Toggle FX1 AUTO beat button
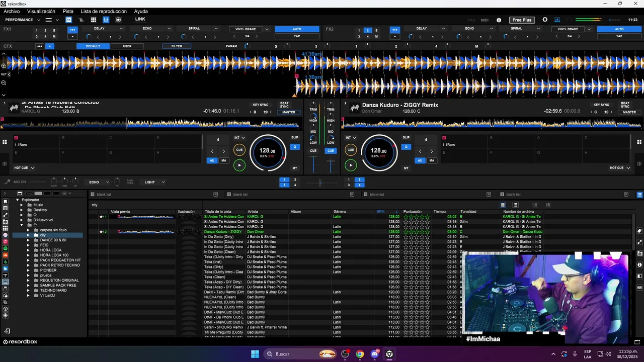Image resolution: width=644 pixels, height=362 pixels. pos(297,29)
